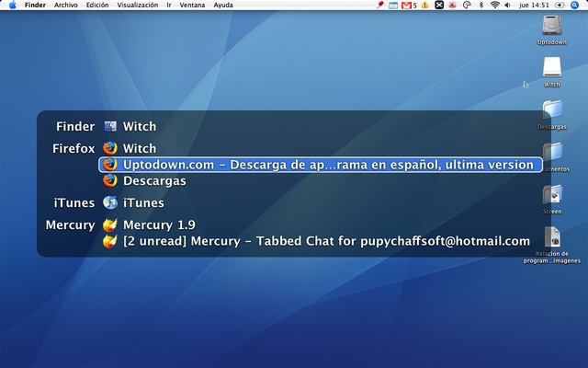Click Firefox icon in the highlighted Uptodown.com row

(x=110, y=165)
